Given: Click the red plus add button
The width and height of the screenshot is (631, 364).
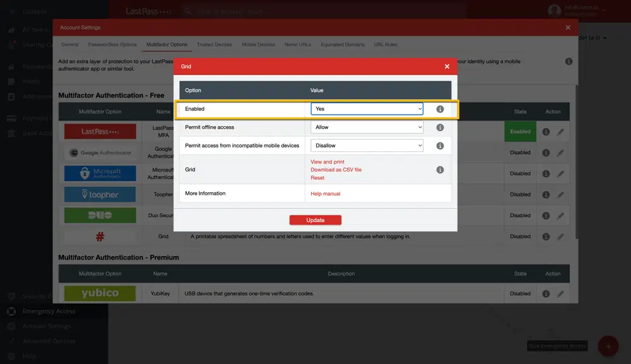Looking at the screenshot, I should pos(608,346).
